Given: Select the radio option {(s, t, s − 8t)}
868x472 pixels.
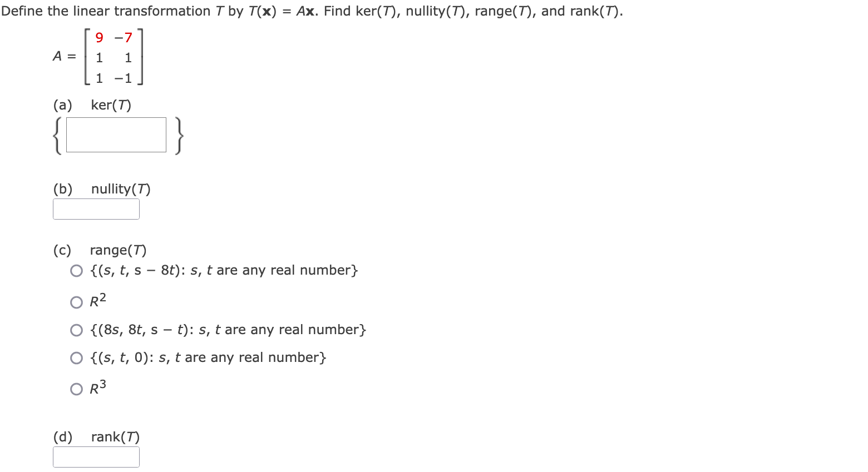Looking at the screenshot, I should click(x=76, y=271).
